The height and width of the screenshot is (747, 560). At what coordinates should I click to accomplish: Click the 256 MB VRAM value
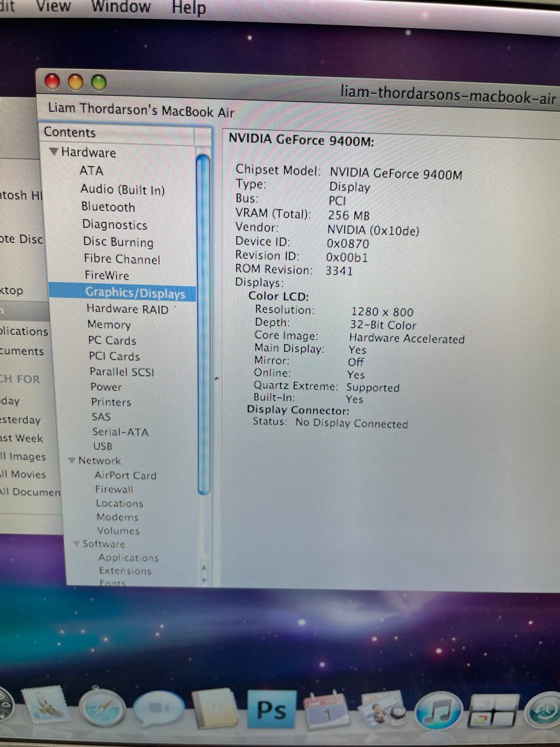pyautogui.click(x=348, y=215)
